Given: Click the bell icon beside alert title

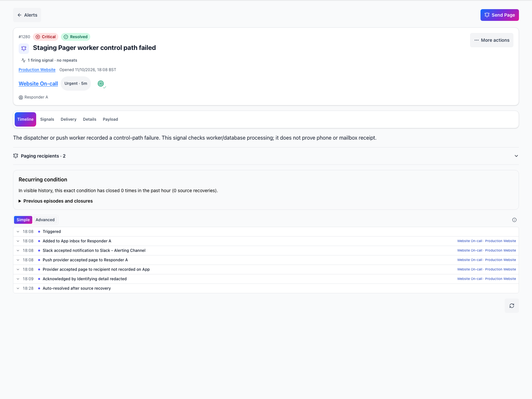Looking at the screenshot, I should coord(24,48).
